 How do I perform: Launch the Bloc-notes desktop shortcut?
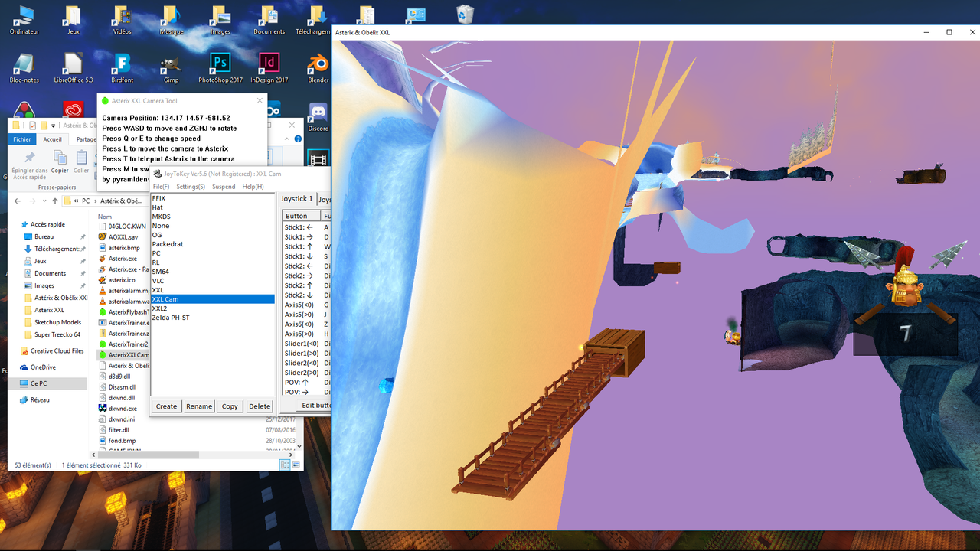click(24, 68)
